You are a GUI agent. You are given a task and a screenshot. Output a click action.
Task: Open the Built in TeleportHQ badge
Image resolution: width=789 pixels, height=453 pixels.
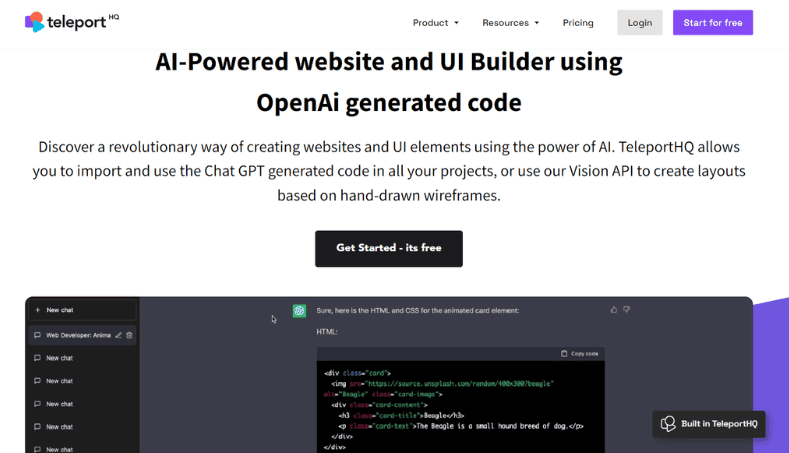708,424
